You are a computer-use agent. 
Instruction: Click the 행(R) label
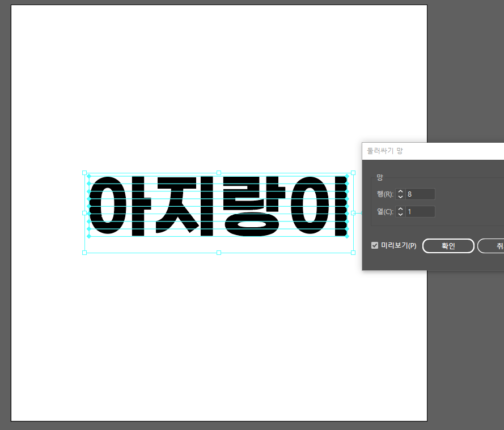click(385, 194)
